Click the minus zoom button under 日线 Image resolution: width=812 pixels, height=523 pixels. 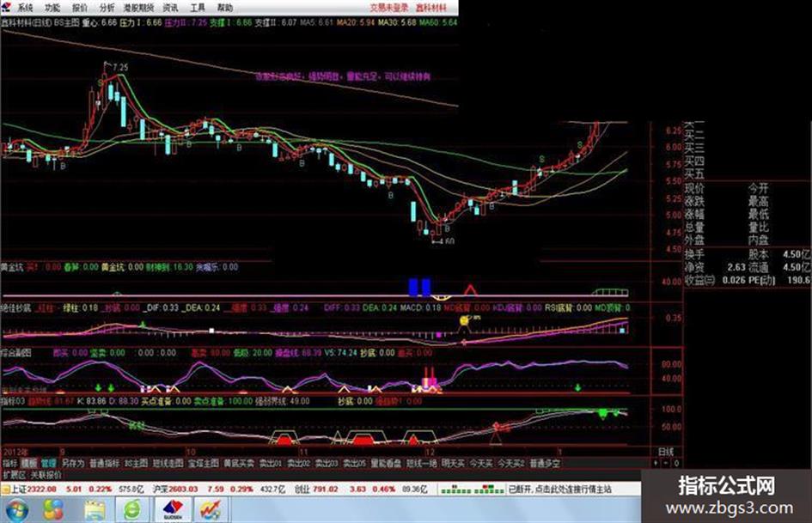click(x=665, y=463)
